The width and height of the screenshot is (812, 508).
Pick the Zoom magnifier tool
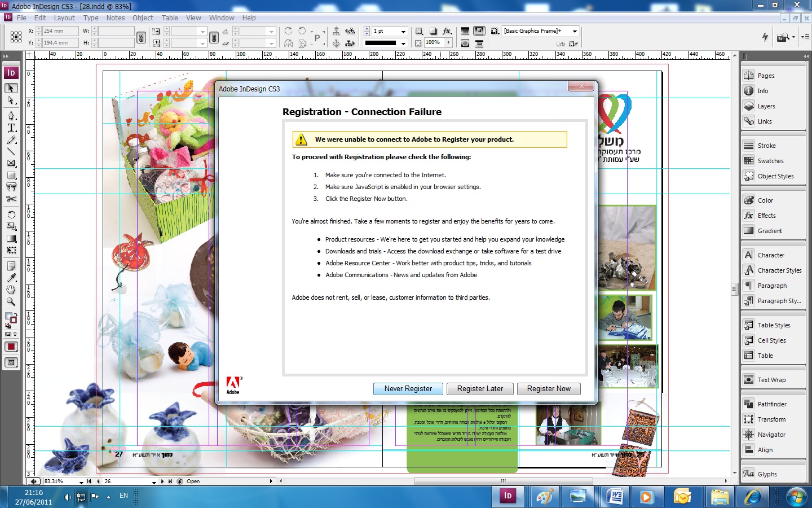coord(11,302)
